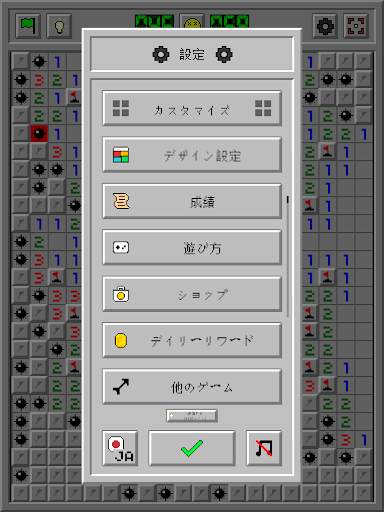This screenshot has width=384, height=512.
Task: Click the red exploded mine cell on board
Action: [39, 134]
